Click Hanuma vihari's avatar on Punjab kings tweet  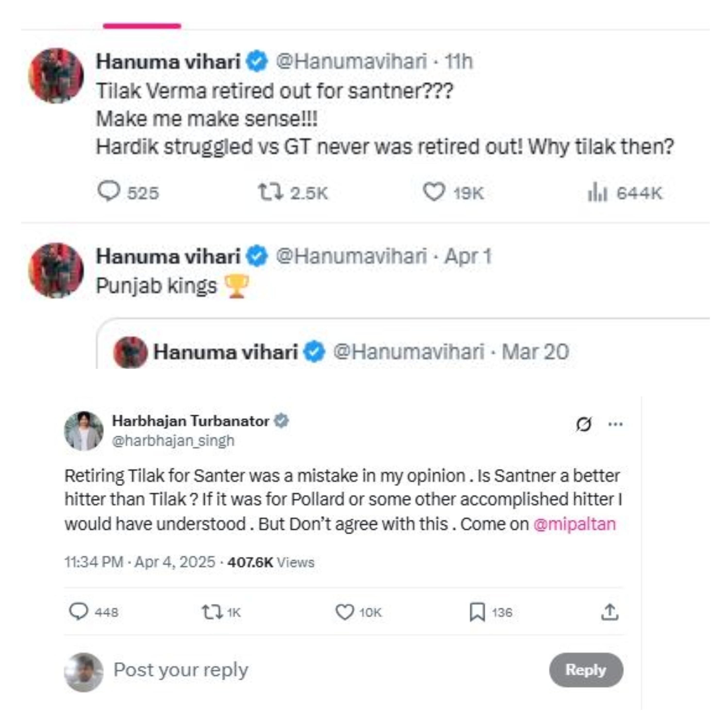(x=56, y=270)
